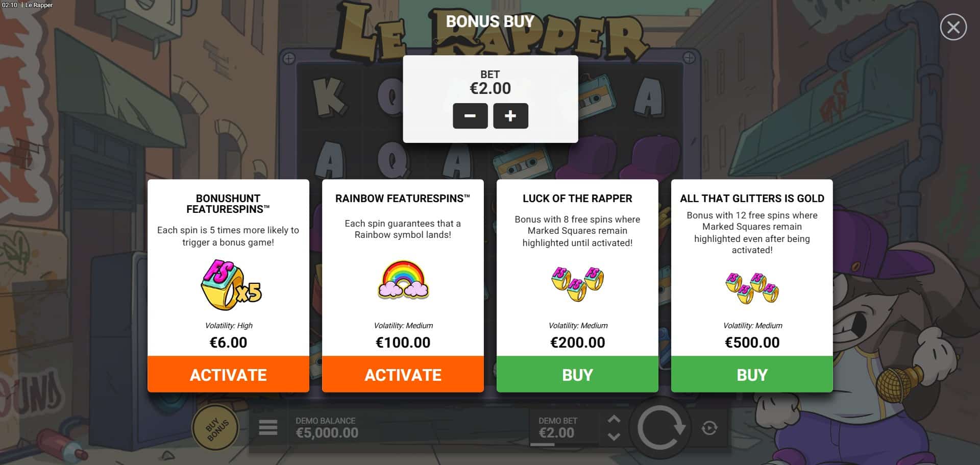Click the Demo Balance display
This screenshot has height=465, width=980.
pyautogui.click(x=327, y=428)
